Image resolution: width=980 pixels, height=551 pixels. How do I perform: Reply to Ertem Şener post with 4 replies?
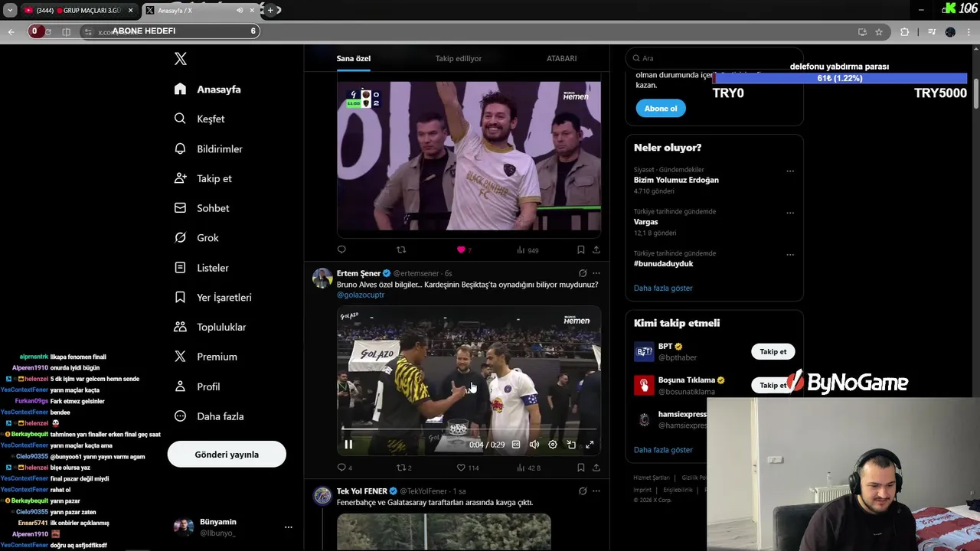click(x=345, y=468)
